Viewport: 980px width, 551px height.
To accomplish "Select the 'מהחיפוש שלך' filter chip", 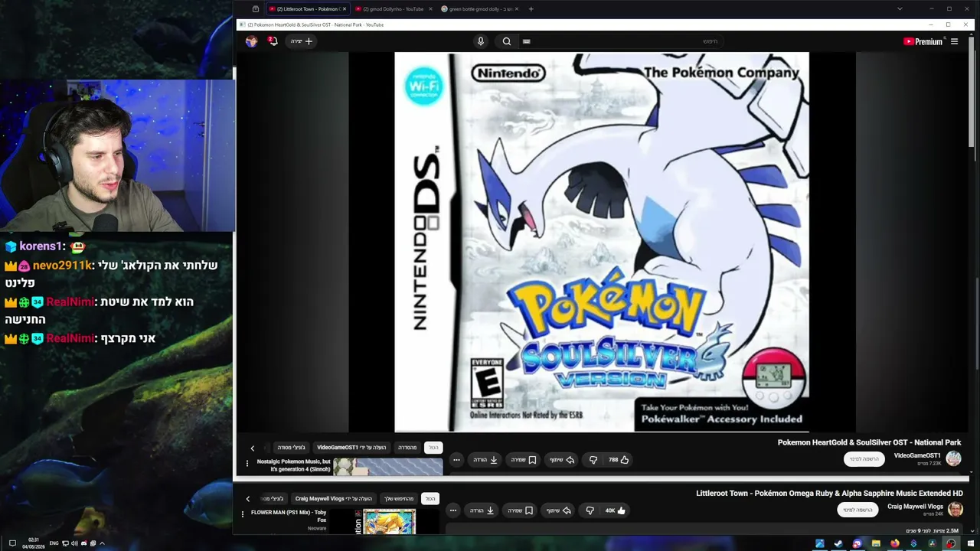I will click(399, 499).
